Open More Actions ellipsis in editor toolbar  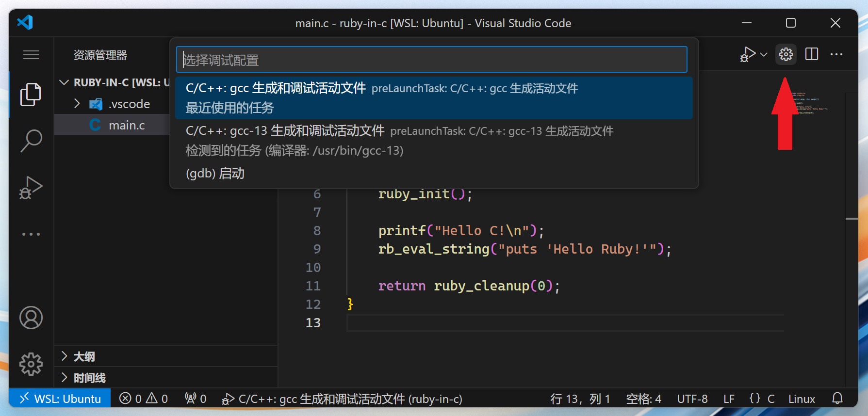point(836,54)
